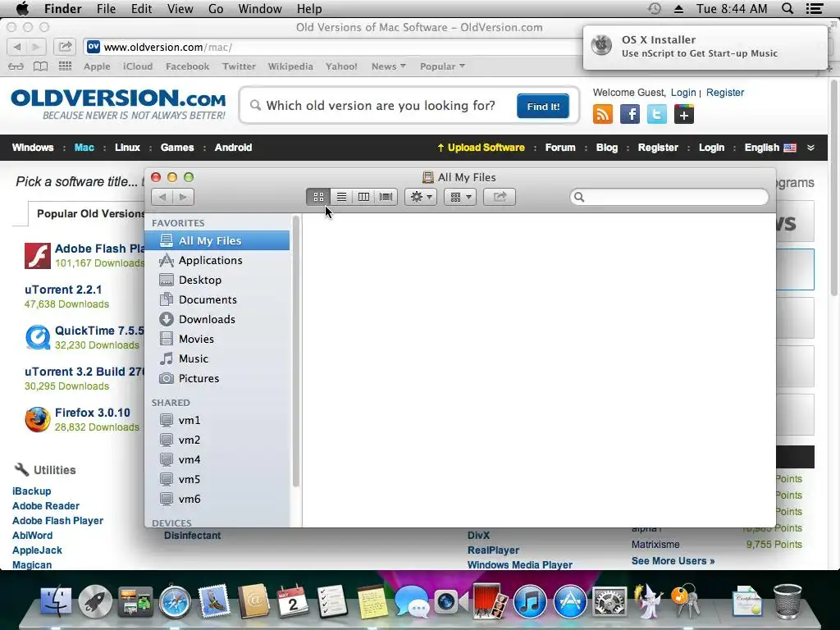Click the OS X Installer notification
The image size is (840, 630).
click(x=705, y=47)
